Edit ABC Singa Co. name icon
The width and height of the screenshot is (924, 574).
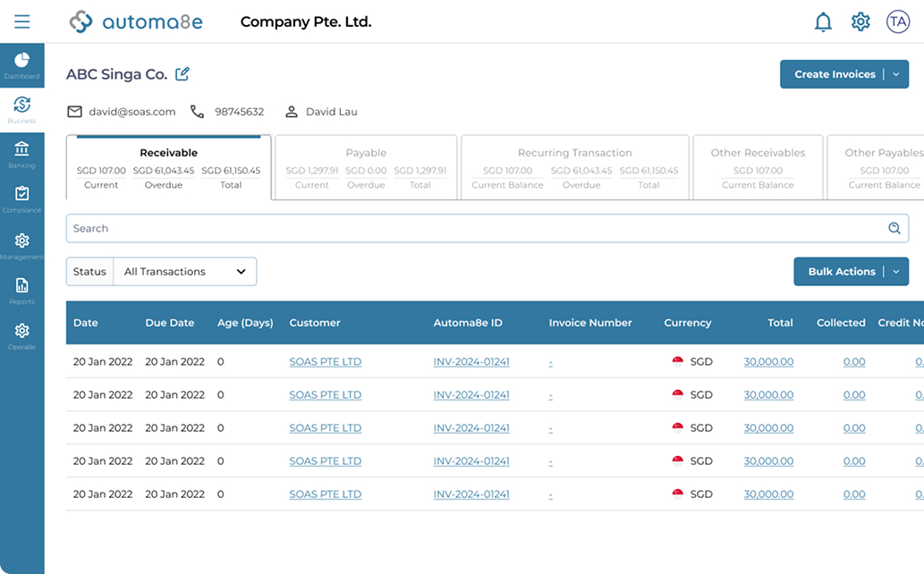[182, 73]
